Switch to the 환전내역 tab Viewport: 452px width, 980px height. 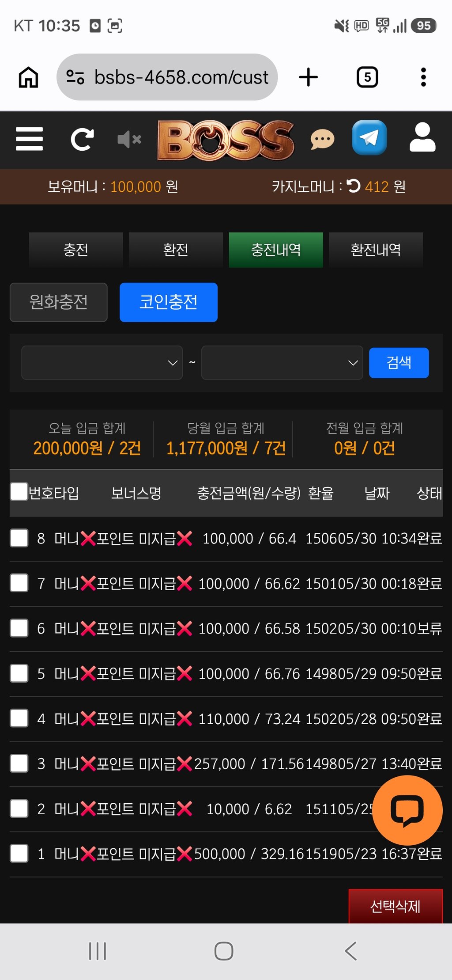tap(376, 250)
